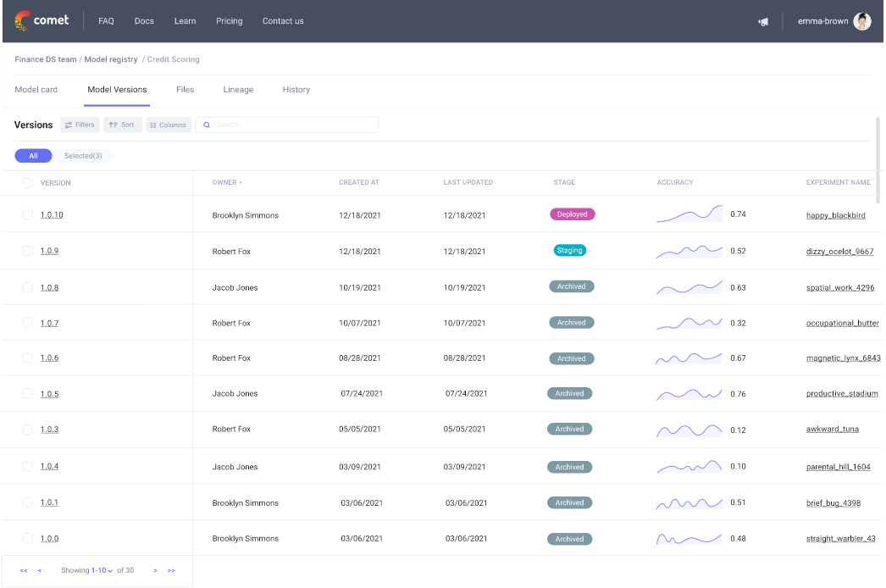The height and width of the screenshot is (588, 886).
Task: Open version 1.0.9 link
Action: pos(49,251)
